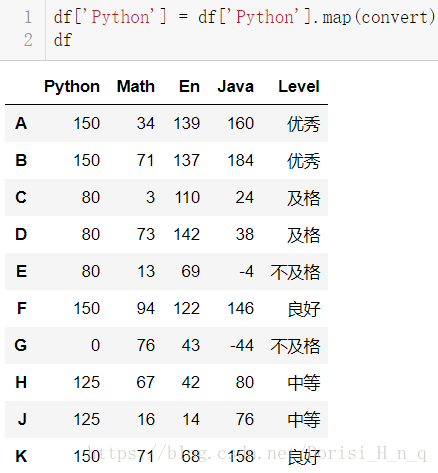This screenshot has width=438, height=473.
Task: Click Level 优秀 in row A
Action: (304, 124)
